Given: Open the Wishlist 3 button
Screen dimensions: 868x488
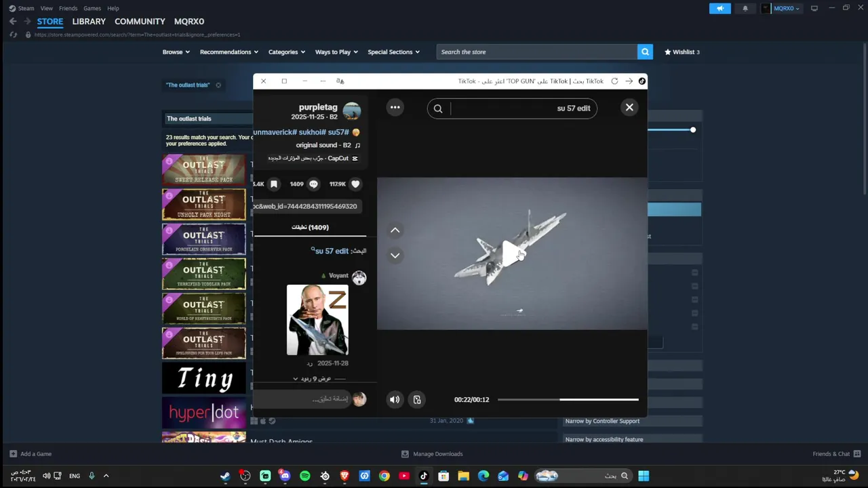Looking at the screenshot, I should click(682, 52).
